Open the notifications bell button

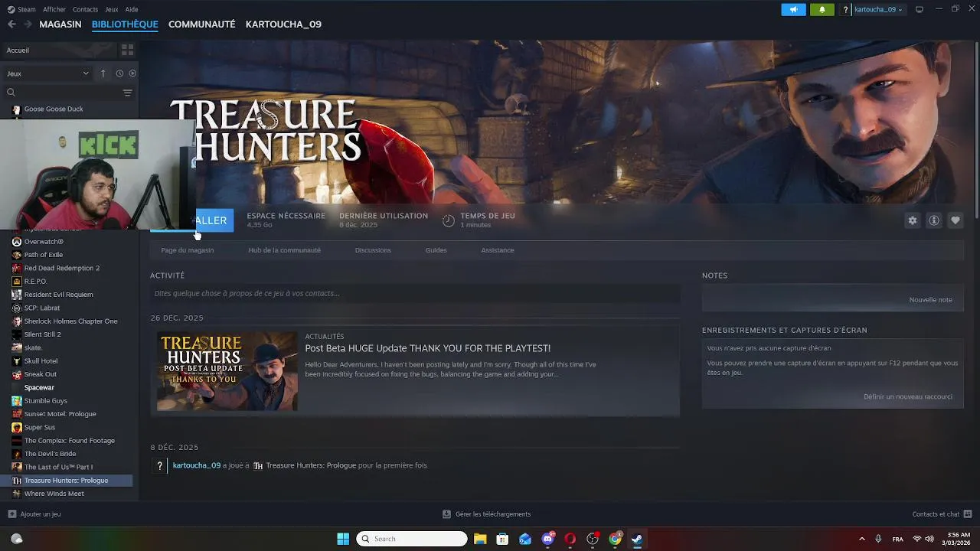(x=822, y=9)
